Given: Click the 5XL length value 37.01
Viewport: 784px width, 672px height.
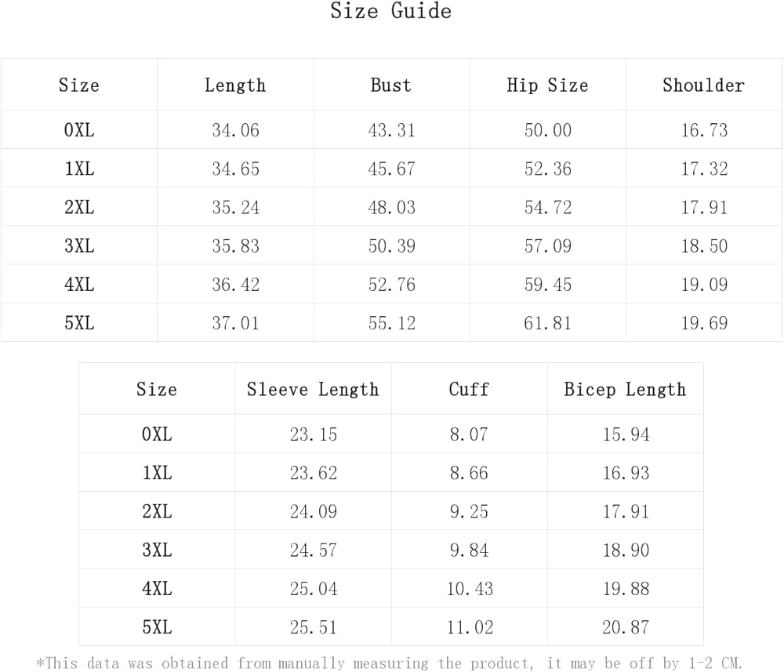Looking at the screenshot, I should tap(235, 323).
